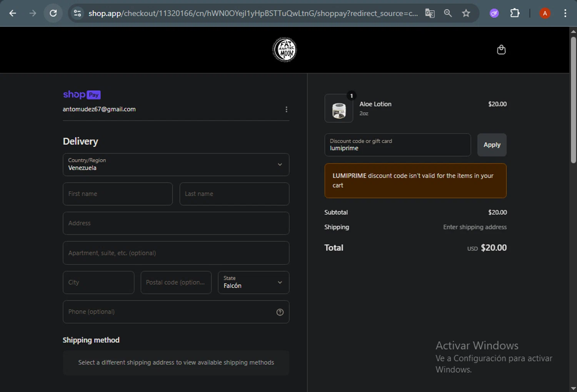Click the phone field help icon
Image resolution: width=577 pixels, height=392 pixels.
coord(280,312)
